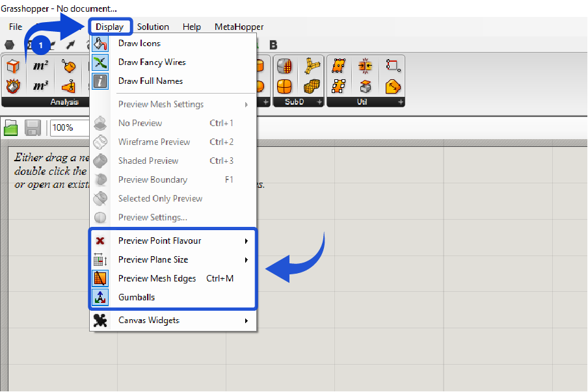Expand Preview Plane Size submenu
Viewport: 588px width, 392px height.
coord(173,259)
